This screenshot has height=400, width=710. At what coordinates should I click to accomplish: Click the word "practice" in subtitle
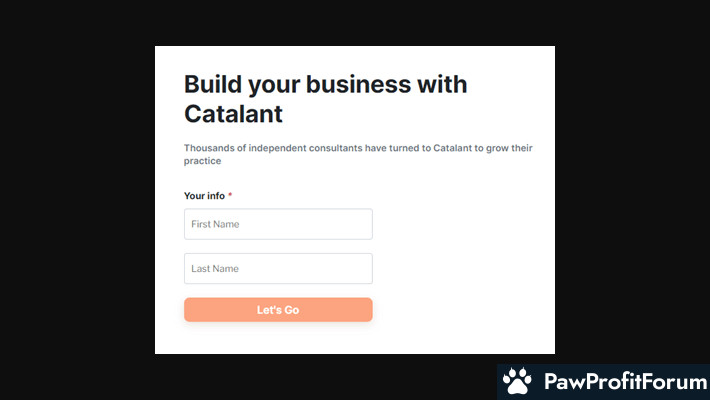click(202, 161)
